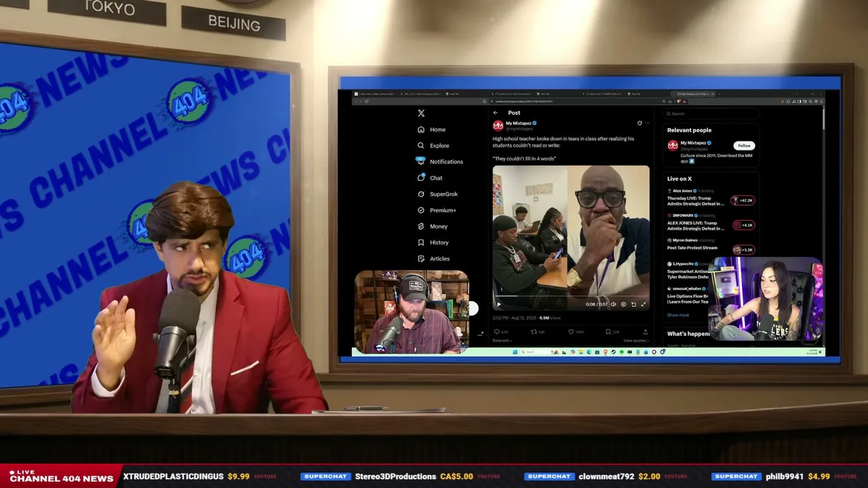This screenshot has width=868, height=488.
Task: Select the active My Mixtapez browser tab
Action: [x=692, y=94]
